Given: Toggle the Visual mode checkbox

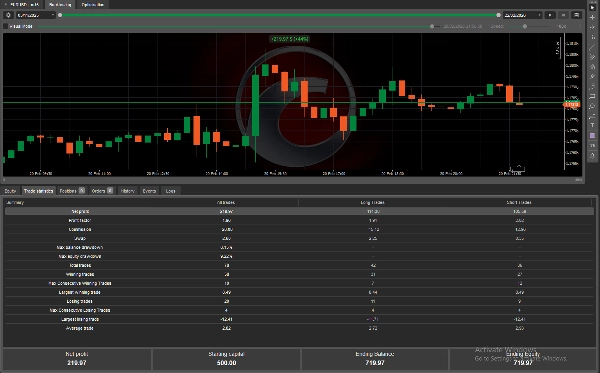Looking at the screenshot, I should click(x=6, y=26).
